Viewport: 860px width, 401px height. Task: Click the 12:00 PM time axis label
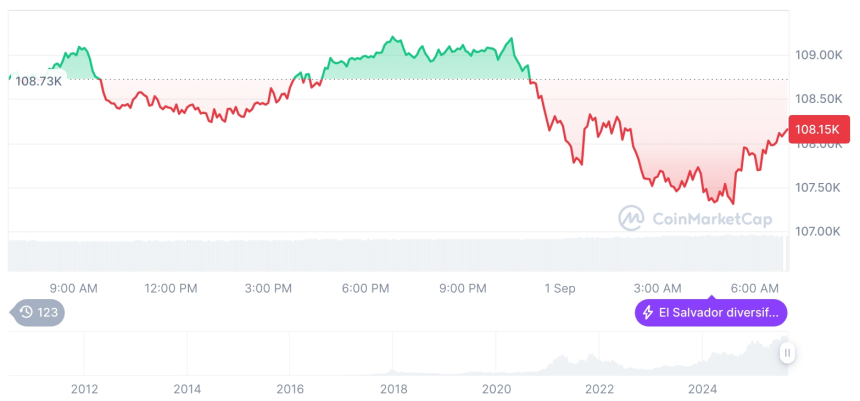click(x=171, y=288)
